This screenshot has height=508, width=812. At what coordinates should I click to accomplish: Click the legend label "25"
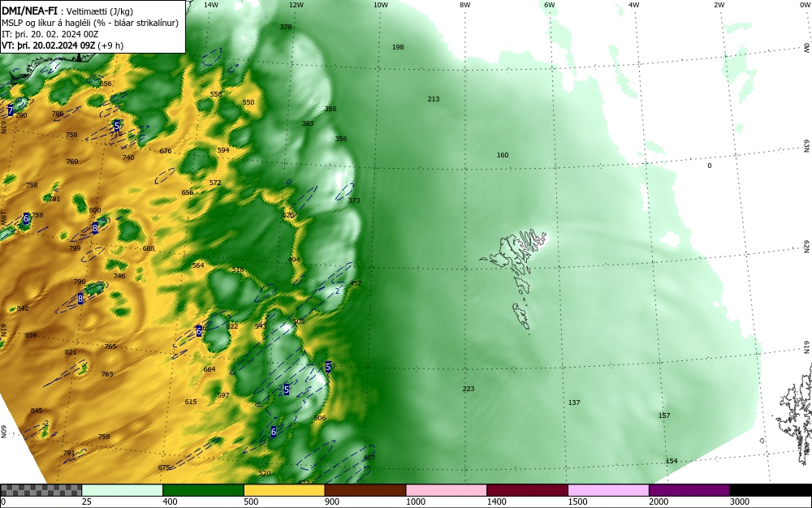tap(87, 502)
